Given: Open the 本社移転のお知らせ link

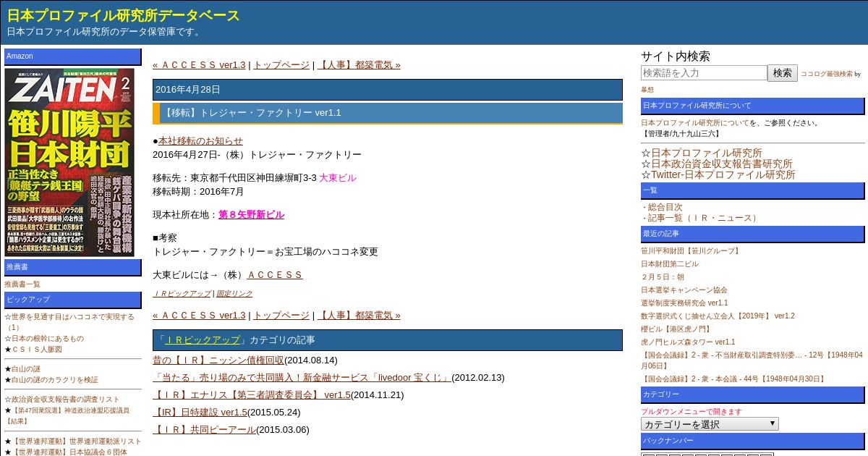Looking at the screenshot, I should 200,140.
